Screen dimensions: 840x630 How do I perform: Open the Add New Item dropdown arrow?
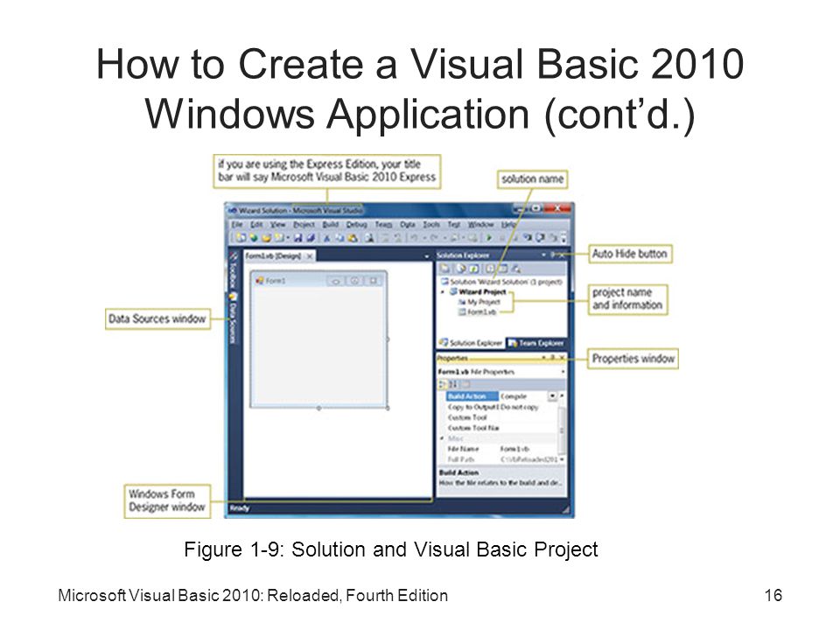[288, 238]
